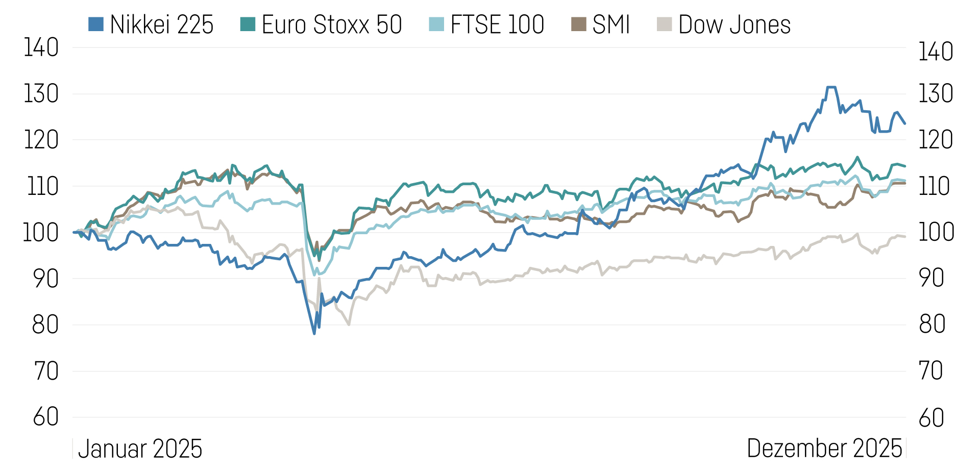Screen dimensions: 980x474
Task: Click the Nikkei 225 legend color swatch
Action: point(96,24)
